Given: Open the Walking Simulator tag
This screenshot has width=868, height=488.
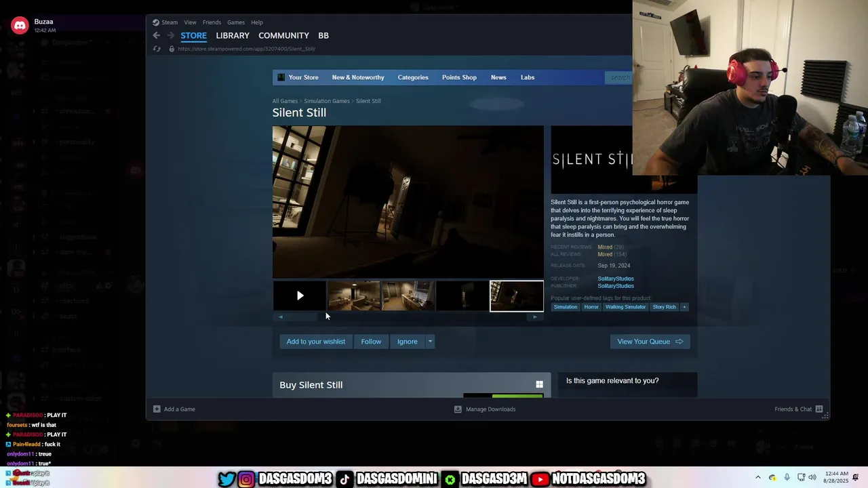Looking at the screenshot, I should pos(625,307).
